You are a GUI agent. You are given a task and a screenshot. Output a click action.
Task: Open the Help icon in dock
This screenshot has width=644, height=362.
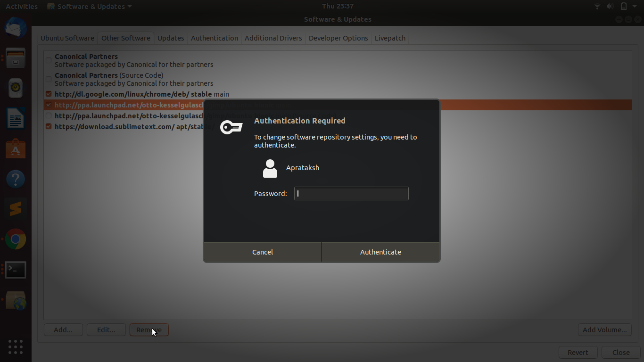coord(16,179)
